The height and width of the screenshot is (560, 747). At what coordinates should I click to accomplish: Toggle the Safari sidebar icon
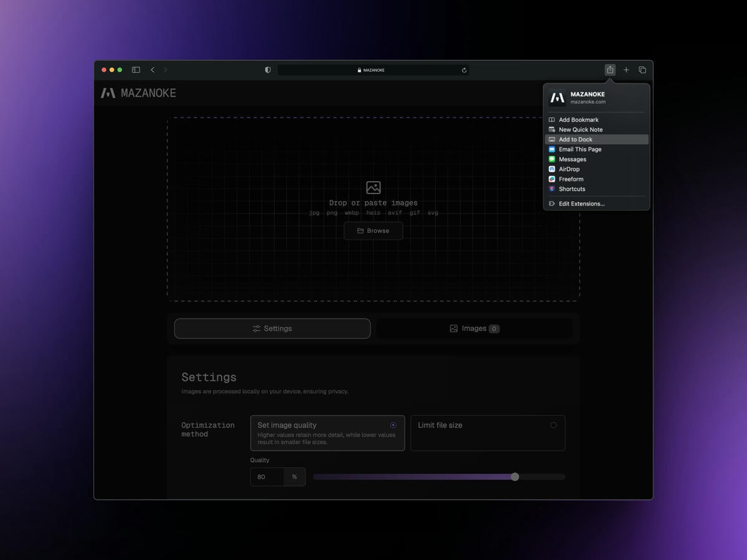[136, 70]
